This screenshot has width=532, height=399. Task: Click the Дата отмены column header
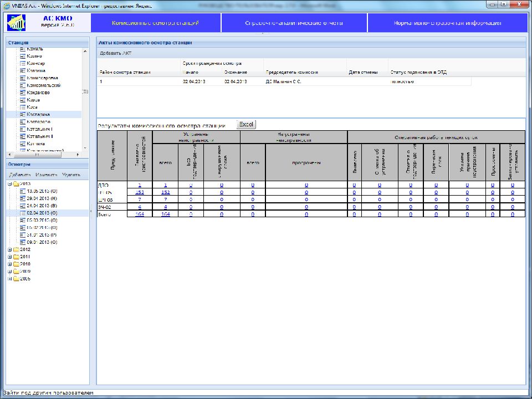[363, 72]
